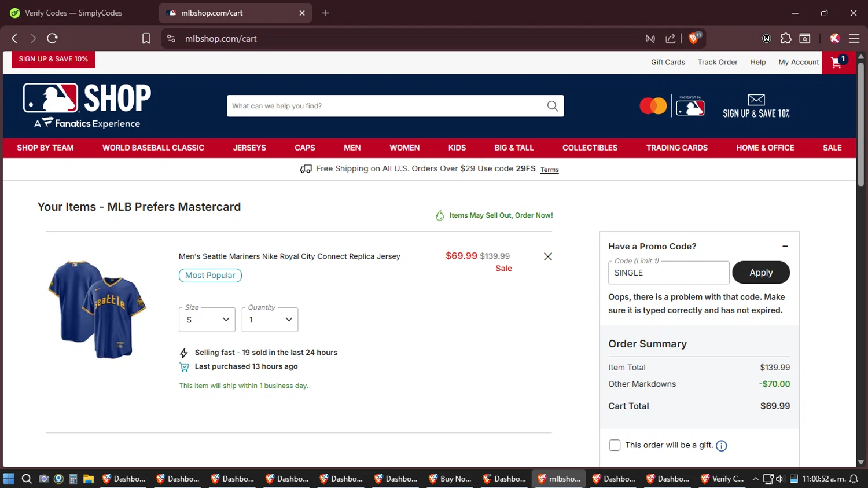The height and width of the screenshot is (488, 868).
Task: Click the taskbar clock 11:00:52 a. m.
Action: 823,479
